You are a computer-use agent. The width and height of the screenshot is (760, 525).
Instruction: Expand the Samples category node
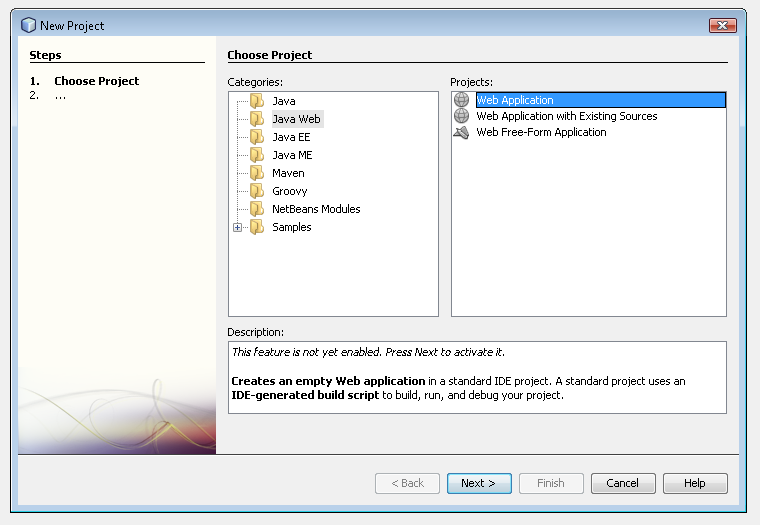[x=238, y=227]
